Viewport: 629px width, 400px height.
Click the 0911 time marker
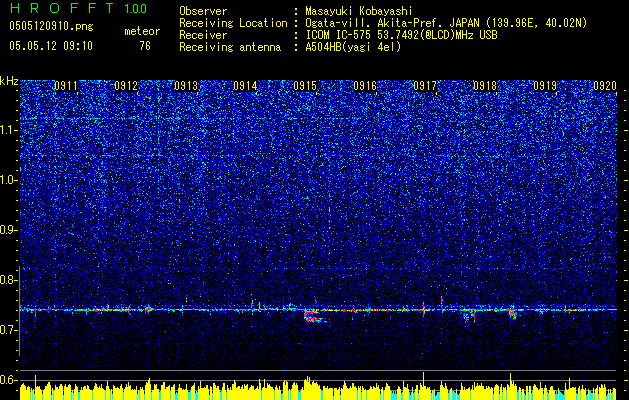coord(66,86)
